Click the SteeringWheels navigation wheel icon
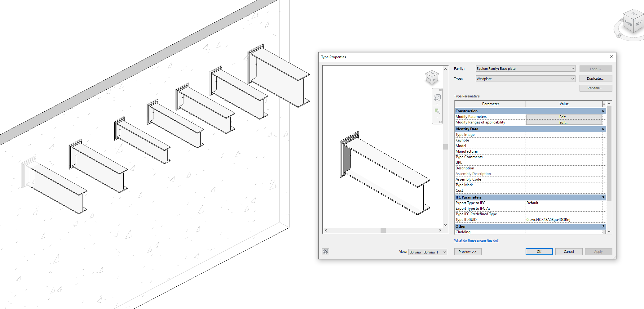 click(x=437, y=98)
